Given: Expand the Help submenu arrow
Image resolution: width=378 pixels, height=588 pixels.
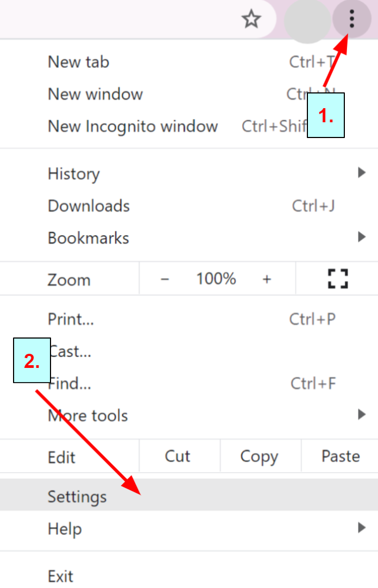Looking at the screenshot, I should point(361,528).
